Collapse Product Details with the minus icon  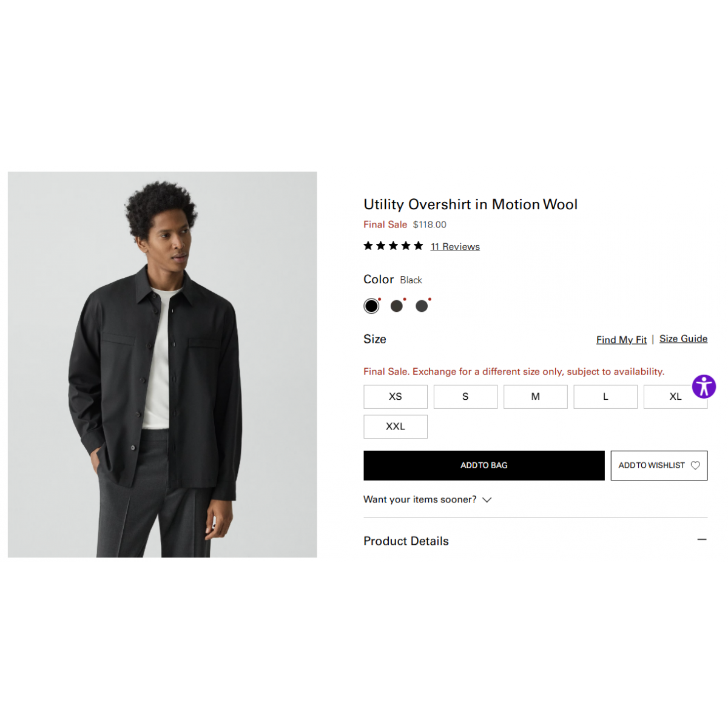click(702, 539)
